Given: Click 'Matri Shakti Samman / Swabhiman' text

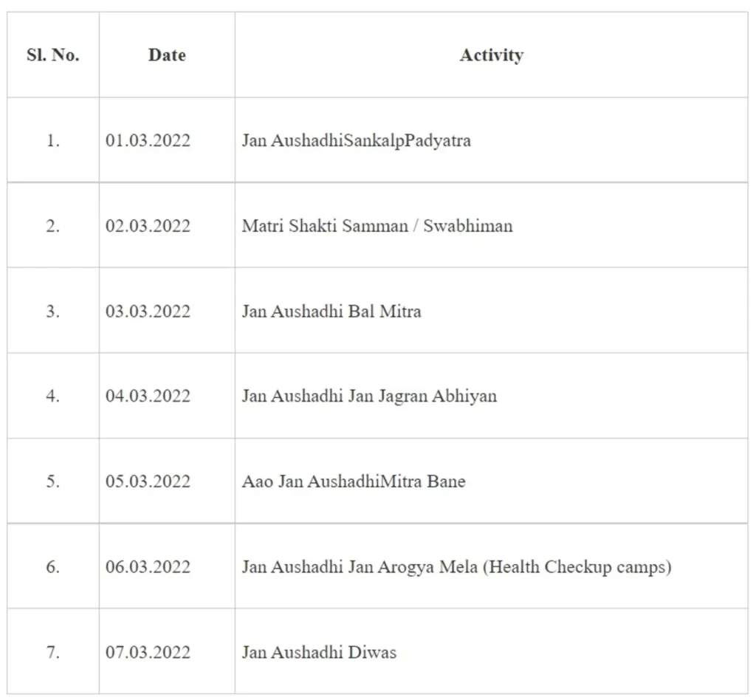Looking at the screenshot, I should point(377,226).
